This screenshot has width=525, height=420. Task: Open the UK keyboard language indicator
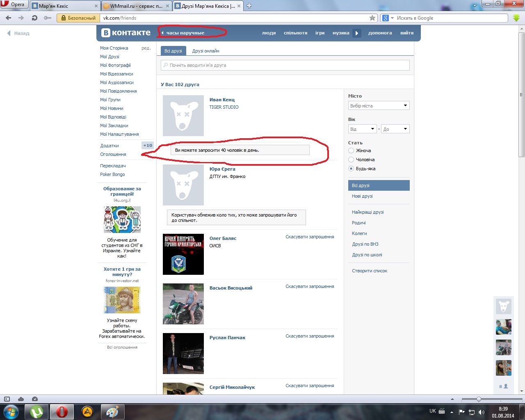(433, 411)
